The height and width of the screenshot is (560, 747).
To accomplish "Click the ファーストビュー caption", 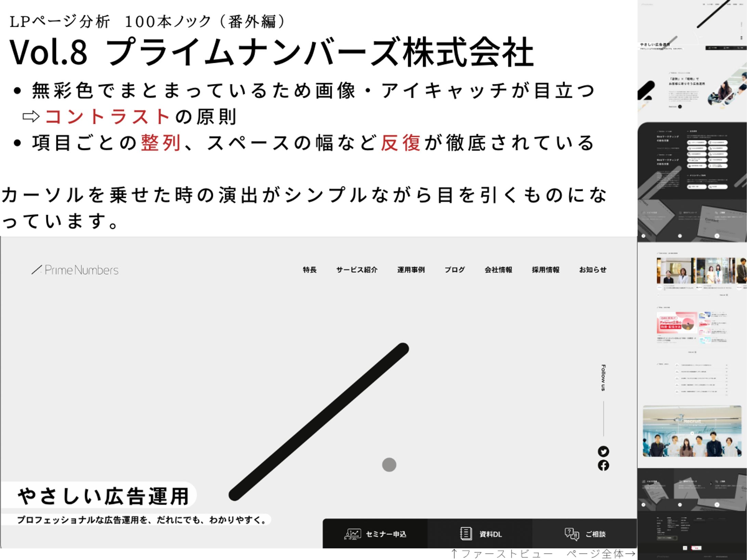I will point(502,554).
